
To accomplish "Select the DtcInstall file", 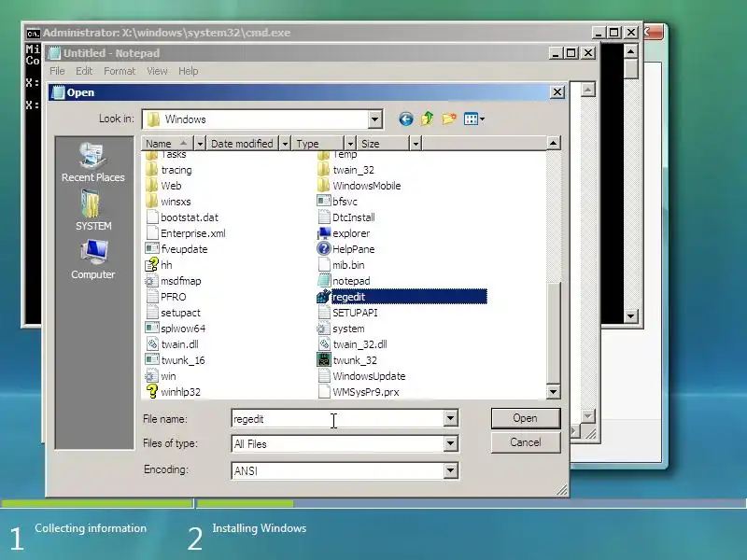I will 346,217.
